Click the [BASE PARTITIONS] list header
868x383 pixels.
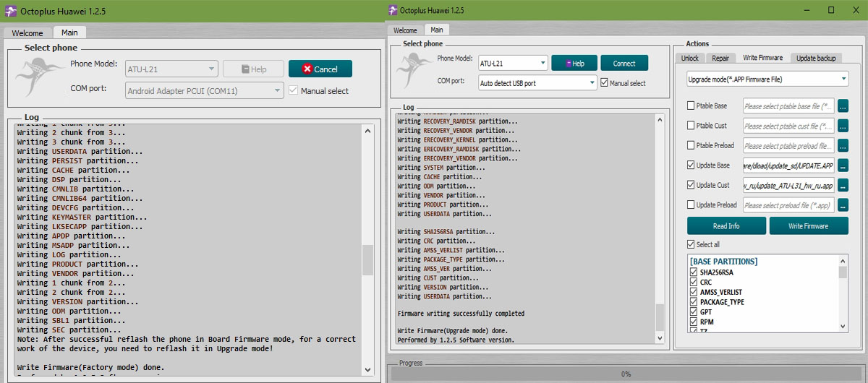[x=723, y=262]
